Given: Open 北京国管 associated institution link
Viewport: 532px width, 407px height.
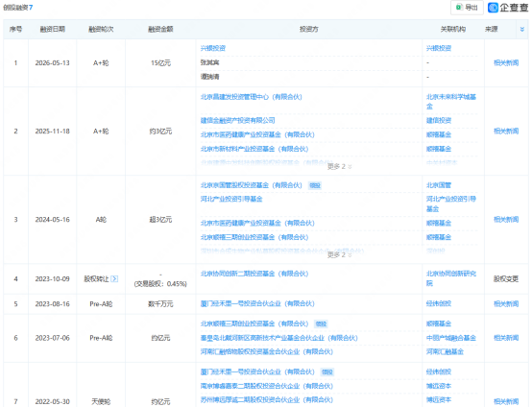Looking at the screenshot, I should (x=439, y=185).
